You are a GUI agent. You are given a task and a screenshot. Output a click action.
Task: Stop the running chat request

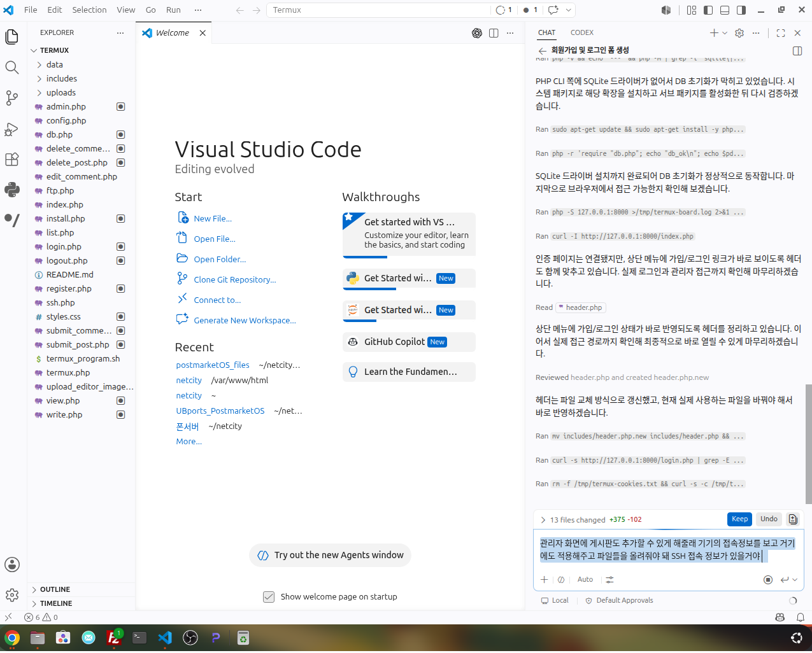(768, 580)
